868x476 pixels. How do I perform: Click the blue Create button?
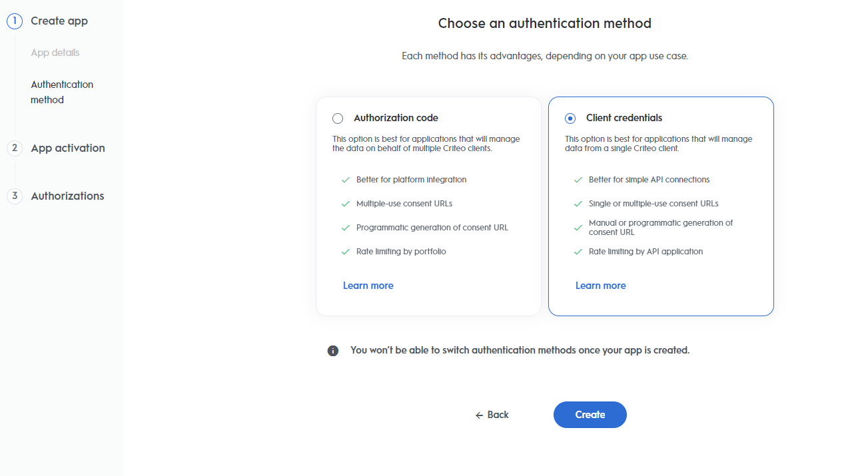(590, 415)
